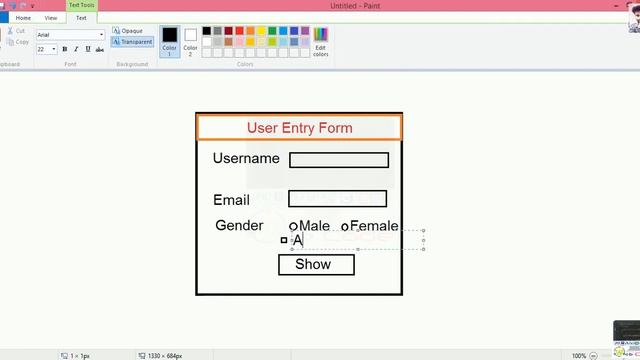
Task: Pick the blue-gray color swatch
Action: [x=294, y=42]
